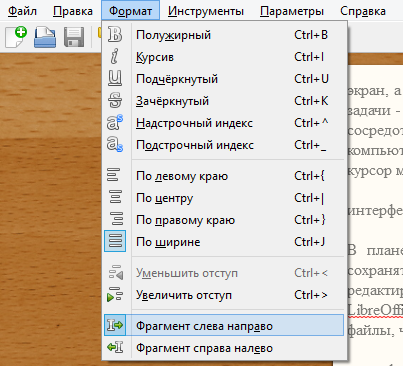
Task: Click the Ctrl+{ shortcut label
Action: 309,175
